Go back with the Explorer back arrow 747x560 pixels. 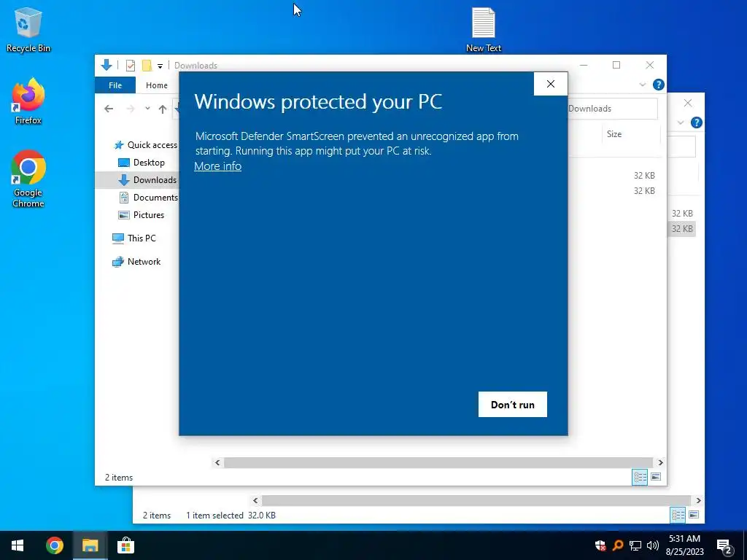coord(109,109)
